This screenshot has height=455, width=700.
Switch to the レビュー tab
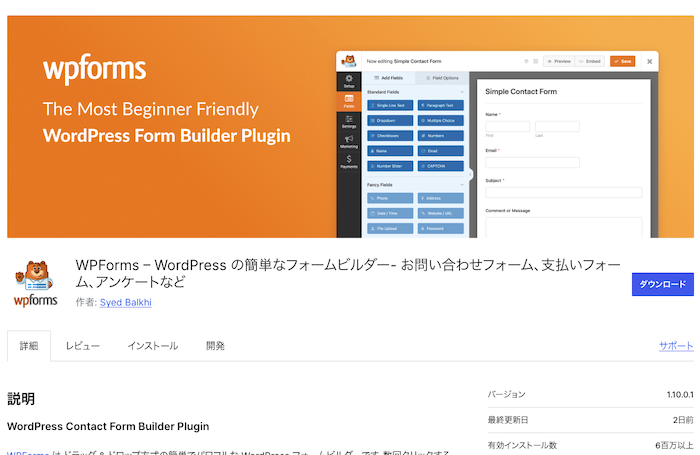pyautogui.click(x=83, y=346)
